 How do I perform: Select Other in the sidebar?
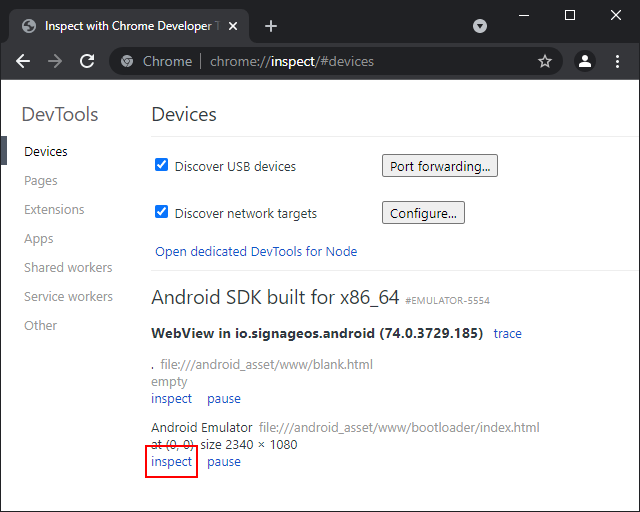click(40, 325)
